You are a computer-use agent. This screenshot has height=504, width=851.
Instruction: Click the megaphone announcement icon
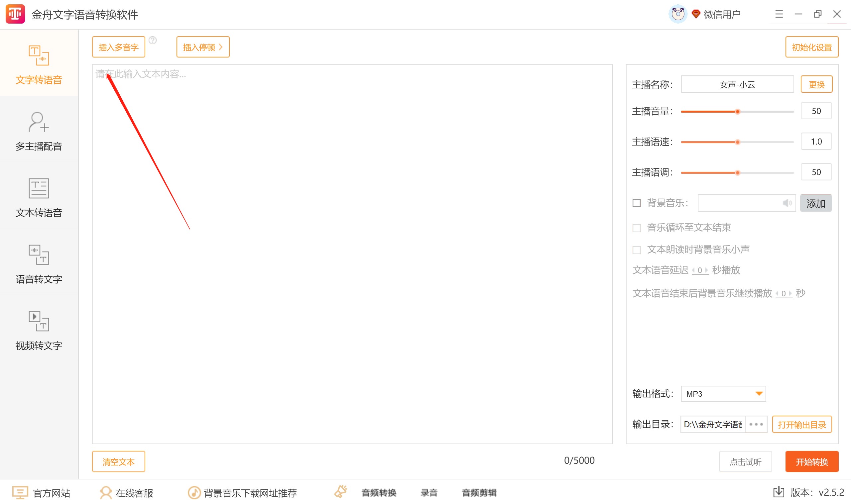(341, 492)
